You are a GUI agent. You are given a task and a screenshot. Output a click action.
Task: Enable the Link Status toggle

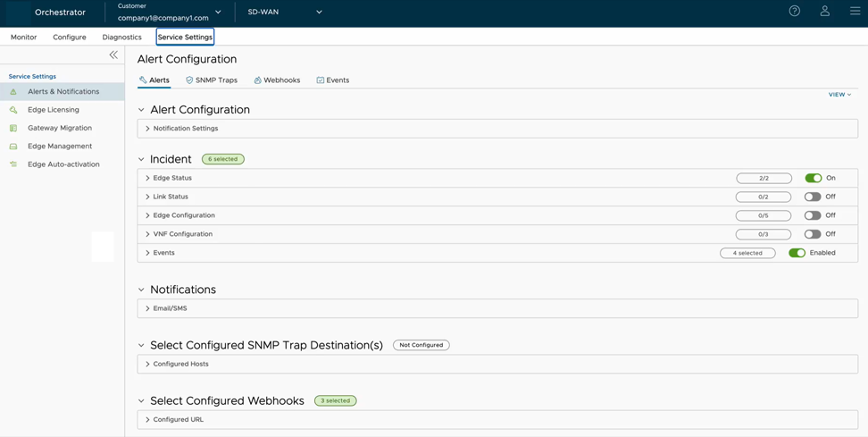(x=813, y=197)
